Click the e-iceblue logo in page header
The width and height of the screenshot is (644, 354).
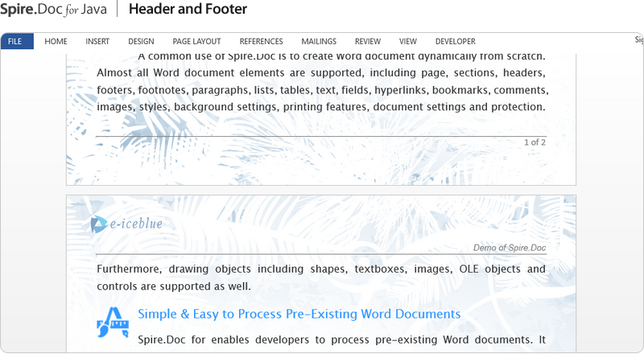tap(126, 224)
